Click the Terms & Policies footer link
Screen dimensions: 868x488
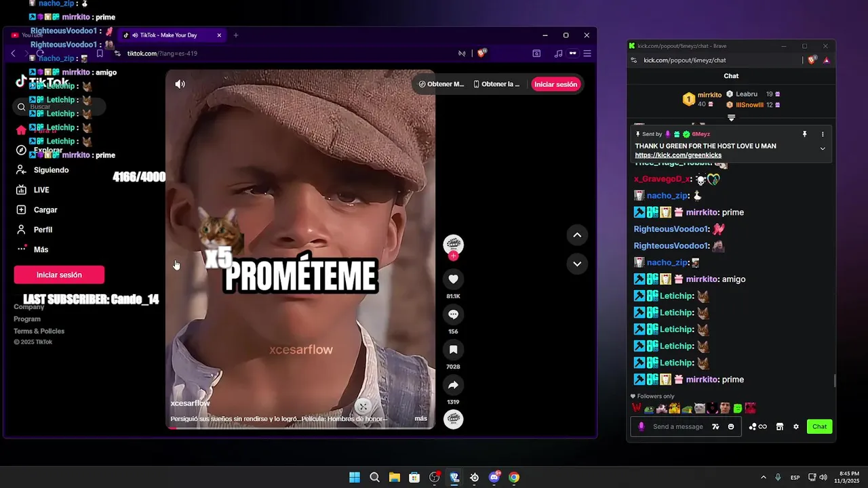point(39,331)
